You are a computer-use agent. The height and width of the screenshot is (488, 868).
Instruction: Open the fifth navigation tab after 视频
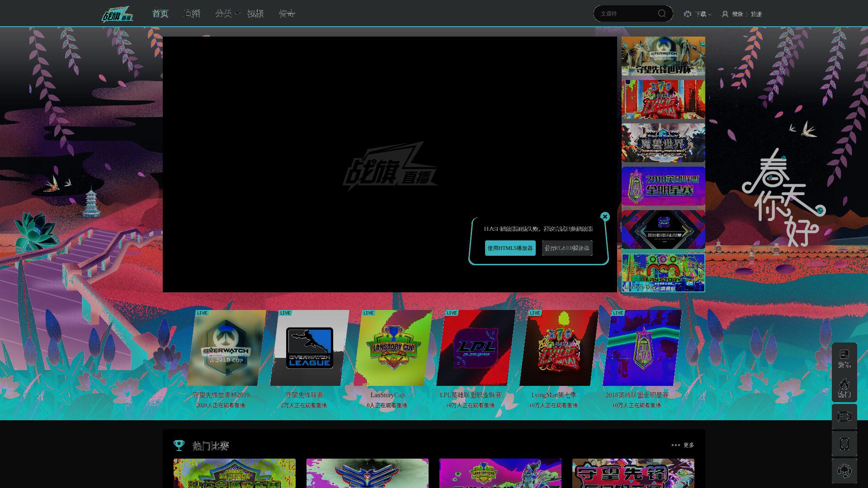[287, 14]
